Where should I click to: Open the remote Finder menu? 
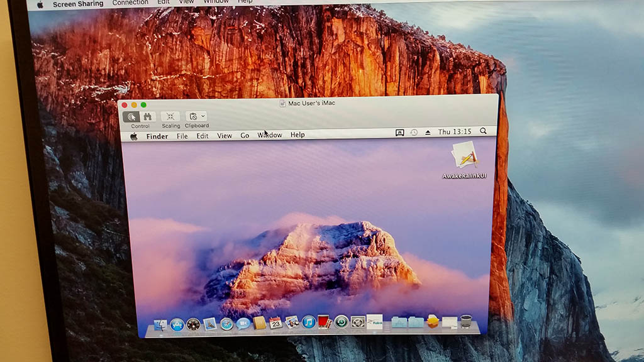[157, 136]
